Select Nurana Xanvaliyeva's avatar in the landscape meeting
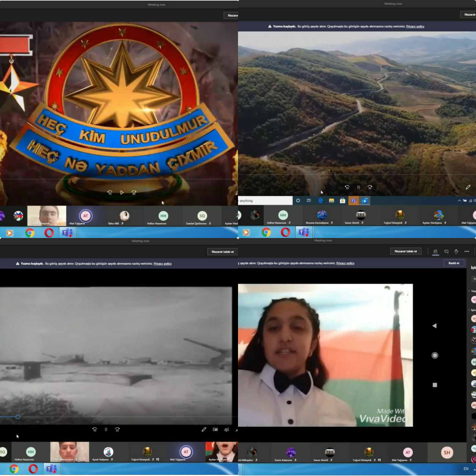Image resolution: width=476 pixels, height=476 pixels. (x=322, y=215)
